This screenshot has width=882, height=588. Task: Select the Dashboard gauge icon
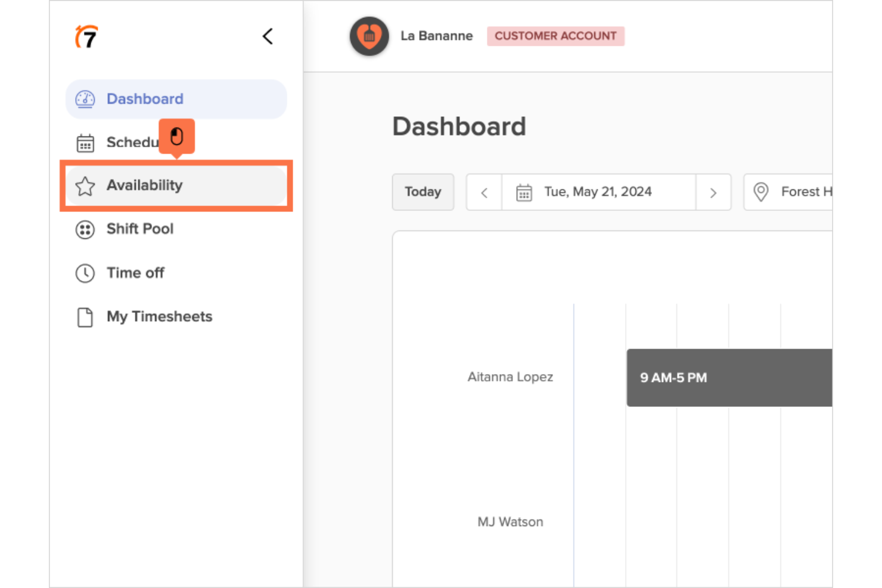pyautogui.click(x=85, y=99)
